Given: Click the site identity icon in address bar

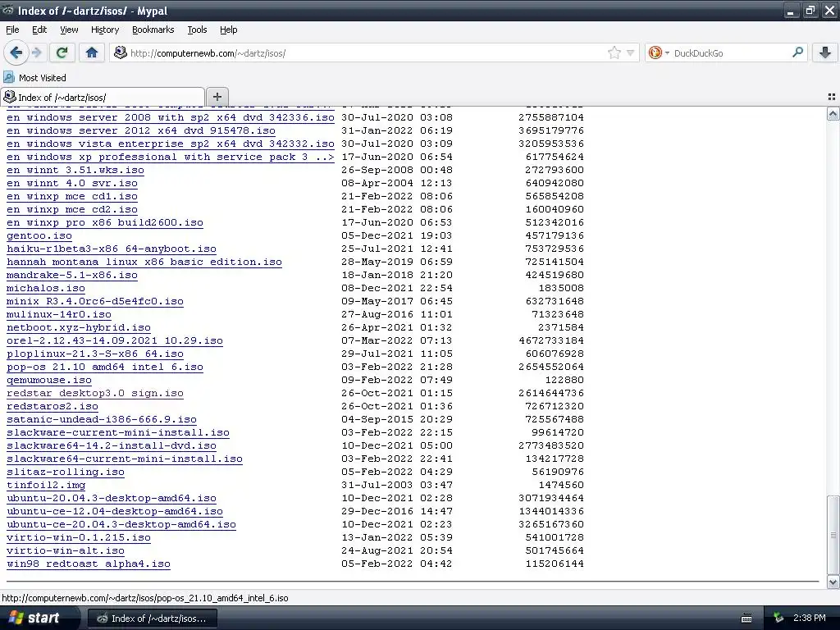Looking at the screenshot, I should coord(121,52).
